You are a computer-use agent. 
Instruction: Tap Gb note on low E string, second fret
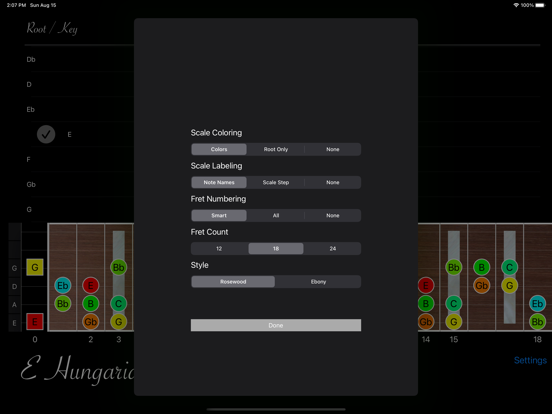(x=90, y=321)
